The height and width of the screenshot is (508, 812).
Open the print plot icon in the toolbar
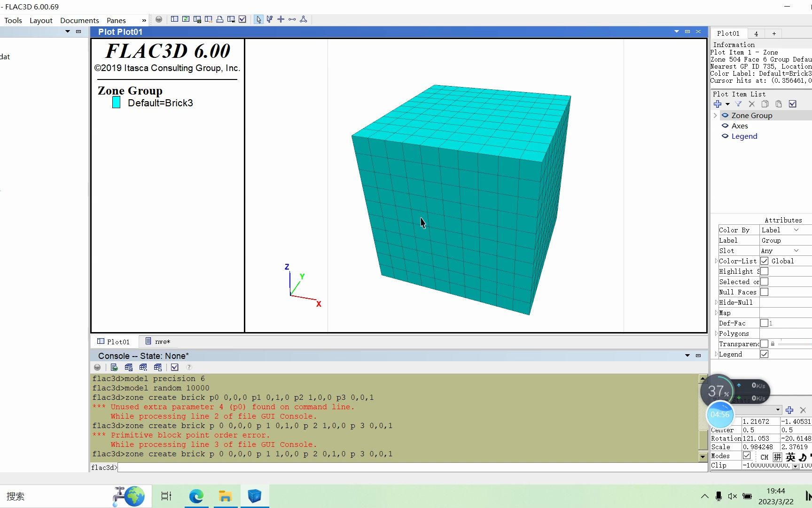(220, 19)
